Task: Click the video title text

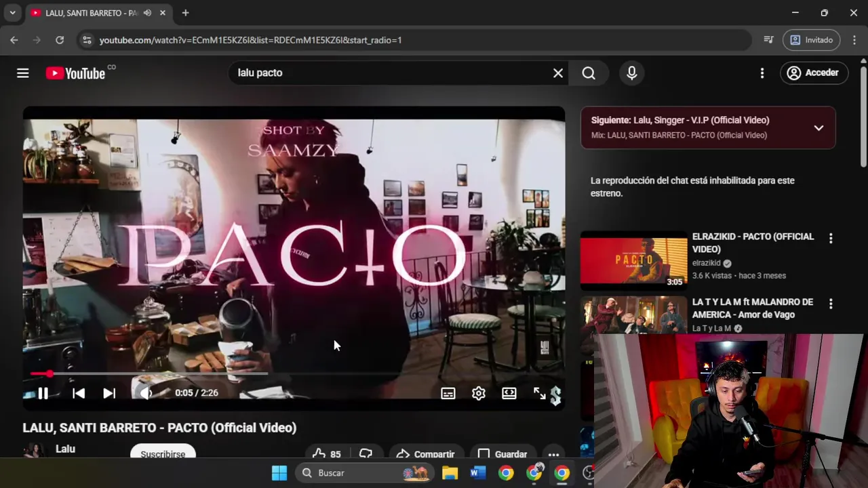Action: pyautogui.click(x=159, y=428)
